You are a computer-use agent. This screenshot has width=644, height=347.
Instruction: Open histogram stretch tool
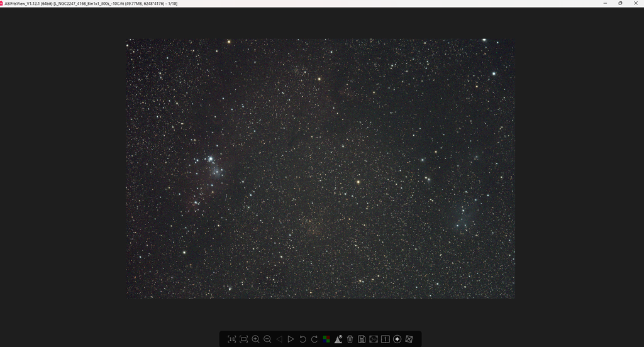[338, 339]
